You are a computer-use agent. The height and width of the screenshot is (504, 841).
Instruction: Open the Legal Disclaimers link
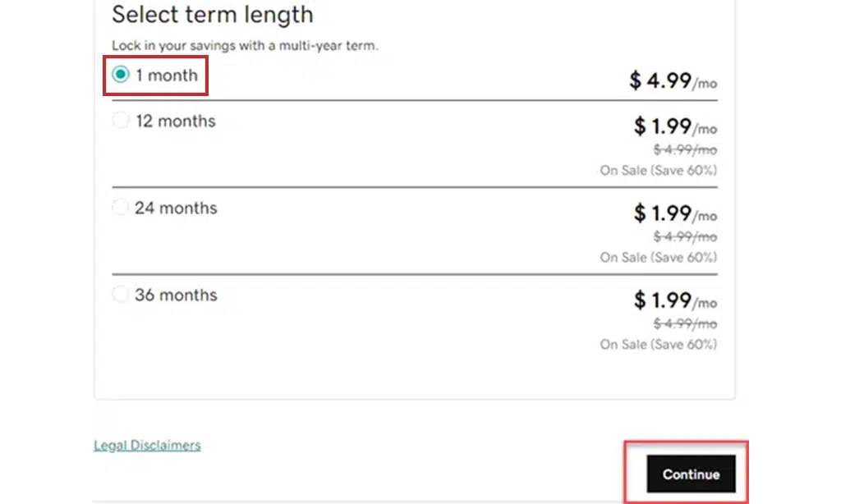pyautogui.click(x=147, y=445)
